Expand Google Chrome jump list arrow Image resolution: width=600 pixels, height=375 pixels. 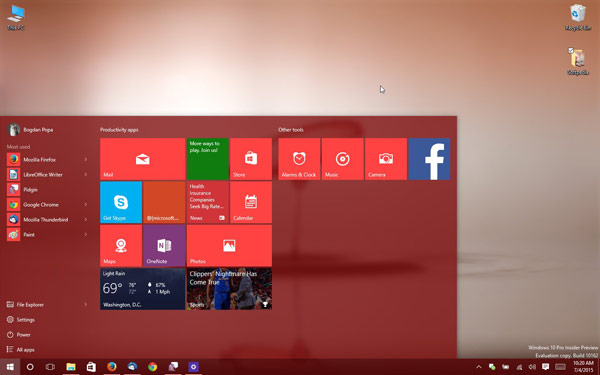pos(86,204)
